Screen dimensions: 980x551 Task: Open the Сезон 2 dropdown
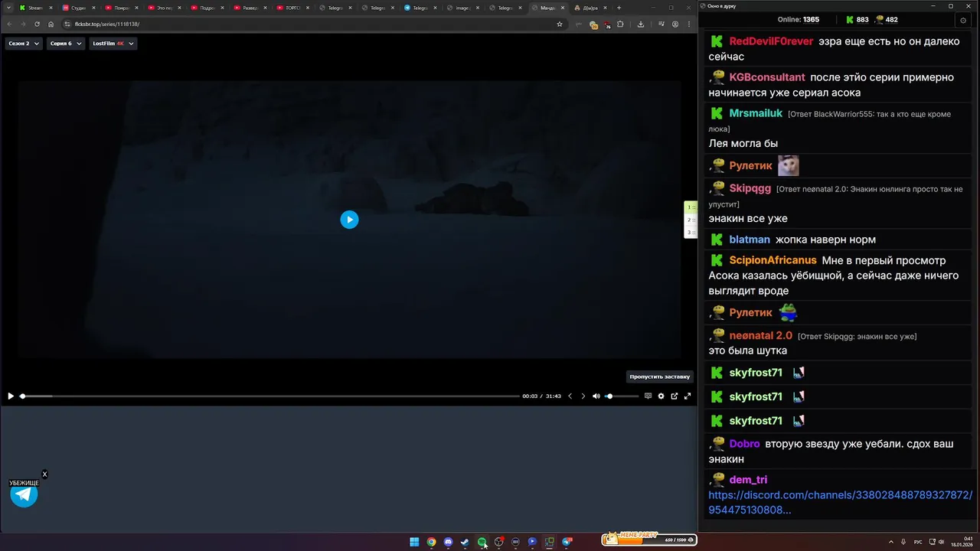click(x=23, y=44)
